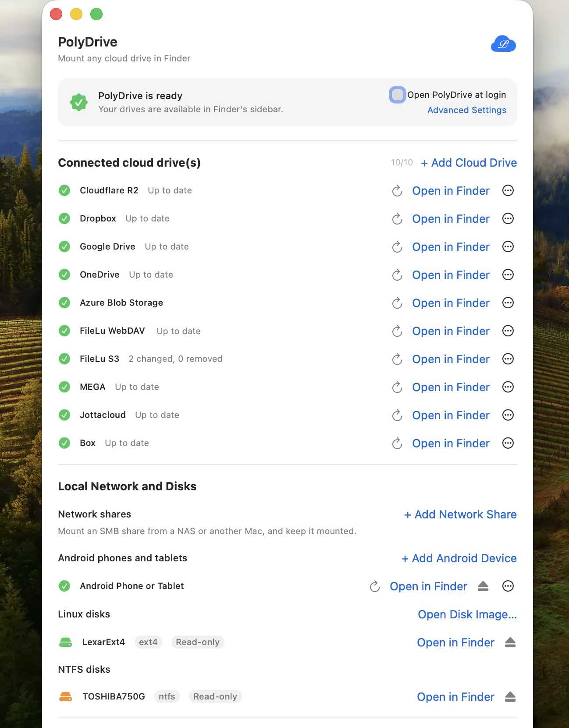
Task: Refresh the Cloudflare R2 drive
Action: pyautogui.click(x=397, y=191)
